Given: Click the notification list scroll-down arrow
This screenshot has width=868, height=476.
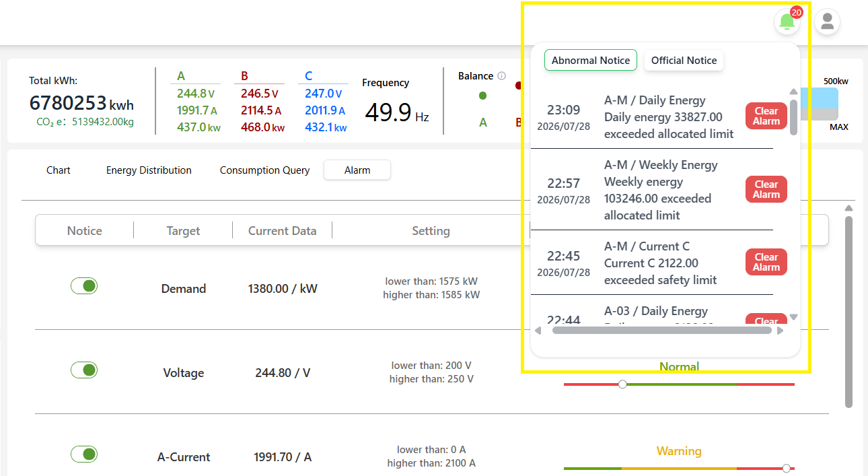Looking at the screenshot, I should point(793,317).
